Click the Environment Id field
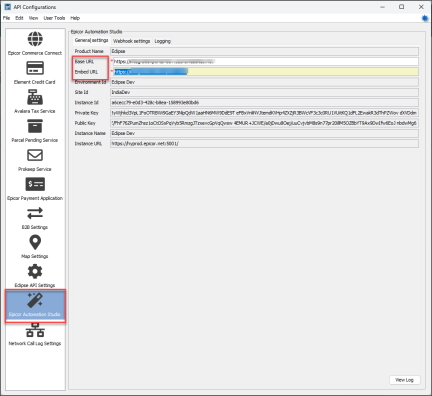This screenshot has height=396, width=432. [x=264, y=82]
